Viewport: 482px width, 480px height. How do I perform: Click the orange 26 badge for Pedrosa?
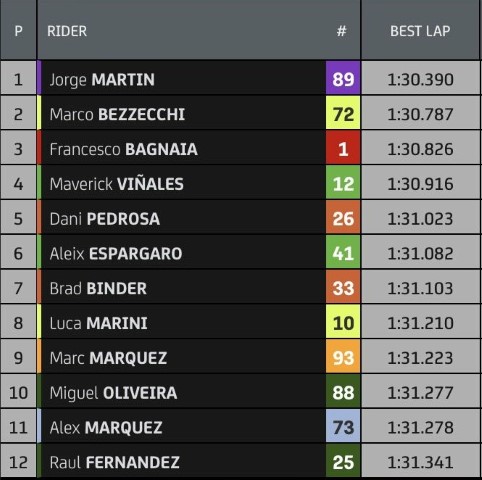(343, 217)
